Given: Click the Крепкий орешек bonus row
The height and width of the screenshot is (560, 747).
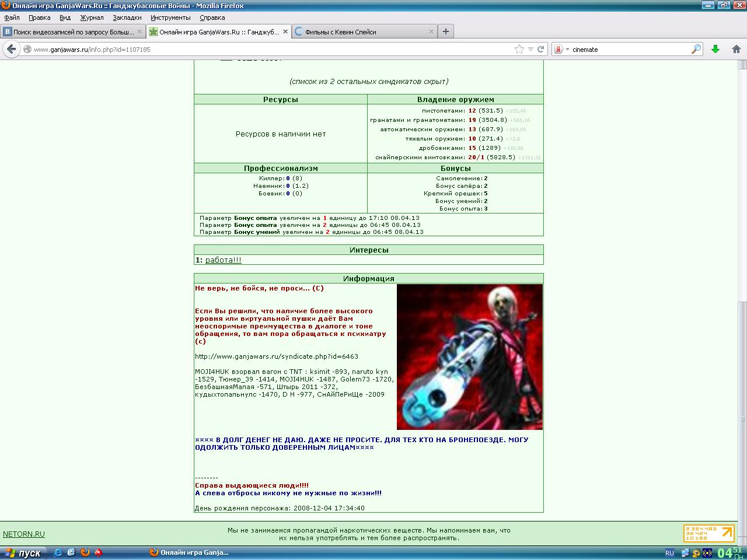Looking at the screenshot, I should tap(455, 193).
